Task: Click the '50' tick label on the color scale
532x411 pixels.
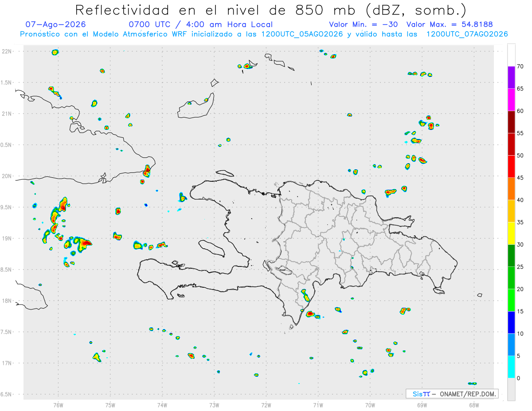Action: pos(520,156)
